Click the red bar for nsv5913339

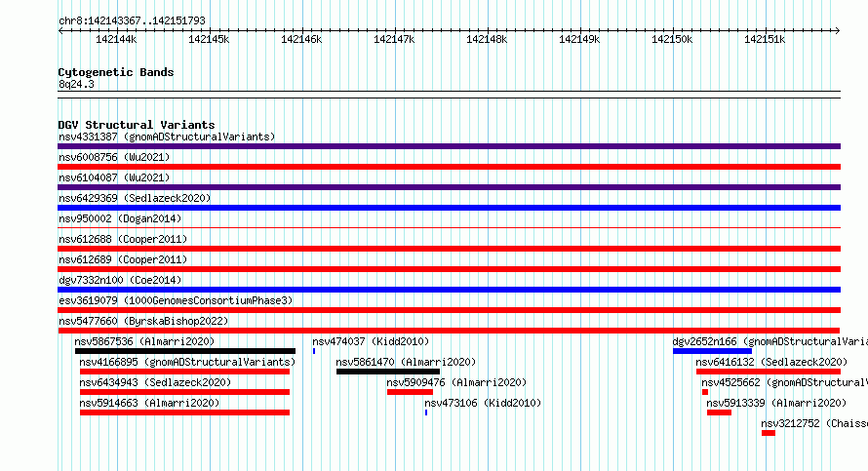pos(719,412)
